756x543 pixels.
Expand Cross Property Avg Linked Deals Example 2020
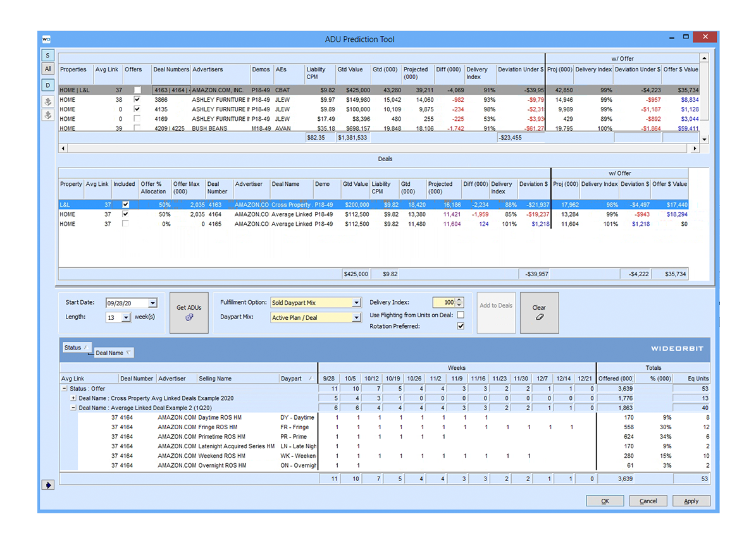[x=73, y=398]
